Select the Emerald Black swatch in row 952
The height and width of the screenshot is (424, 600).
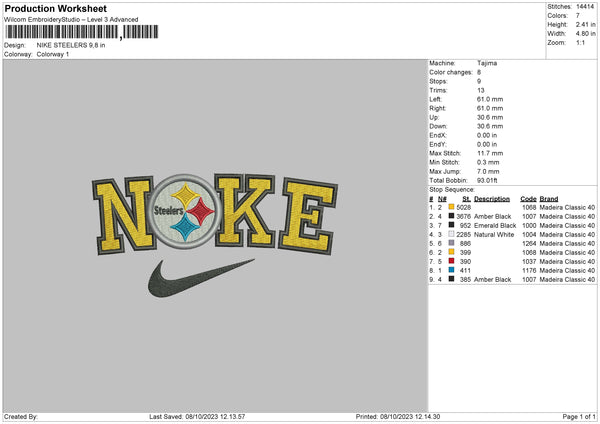pyautogui.click(x=451, y=225)
